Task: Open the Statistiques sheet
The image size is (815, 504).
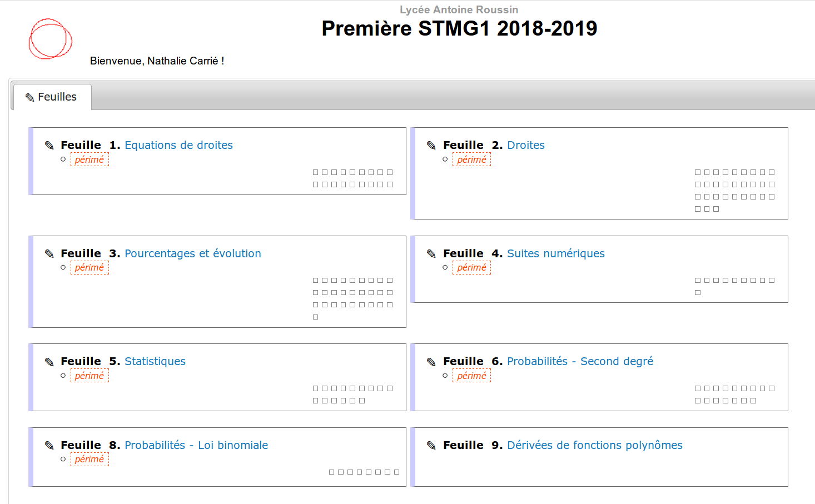Action: click(155, 361)
